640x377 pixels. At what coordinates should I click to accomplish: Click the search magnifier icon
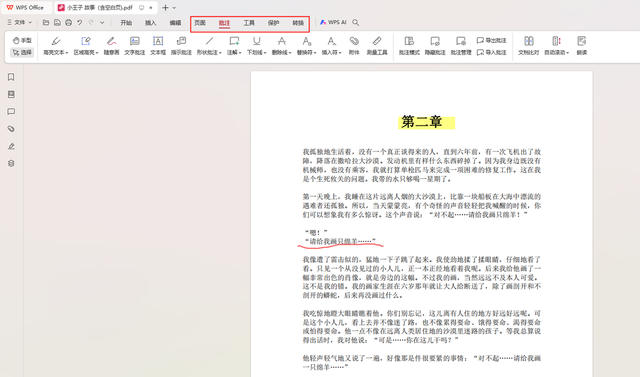(x=356, y=22)
